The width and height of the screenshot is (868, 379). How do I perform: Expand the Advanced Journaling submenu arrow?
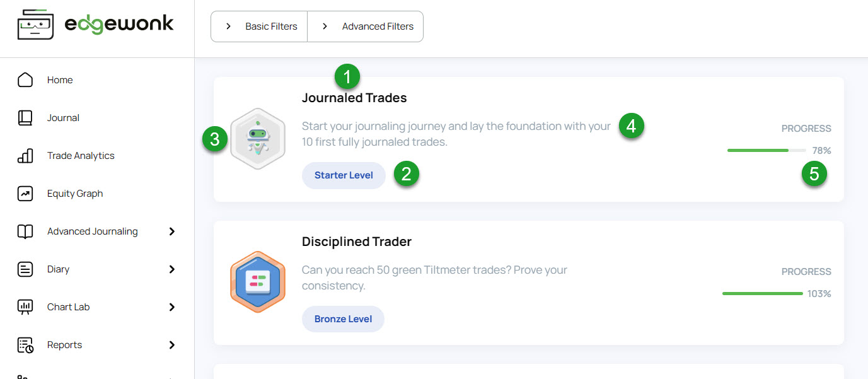(171, 231)
